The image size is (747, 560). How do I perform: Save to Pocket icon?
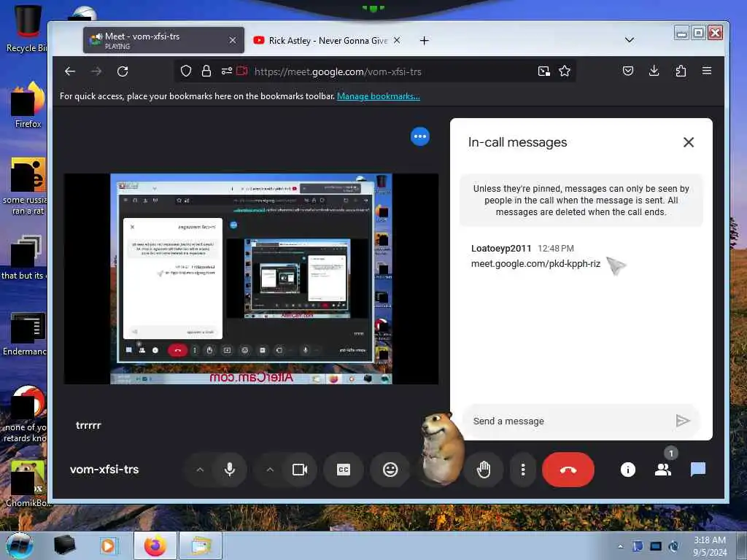tap(628, 71)
